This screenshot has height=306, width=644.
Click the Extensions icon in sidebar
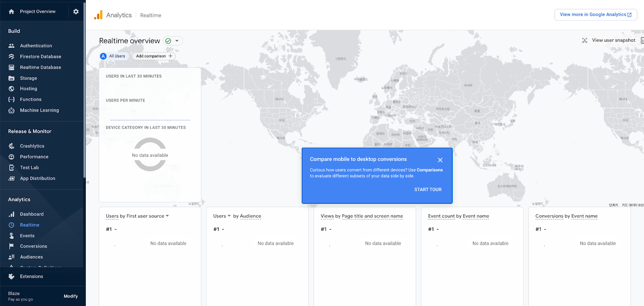11,277
